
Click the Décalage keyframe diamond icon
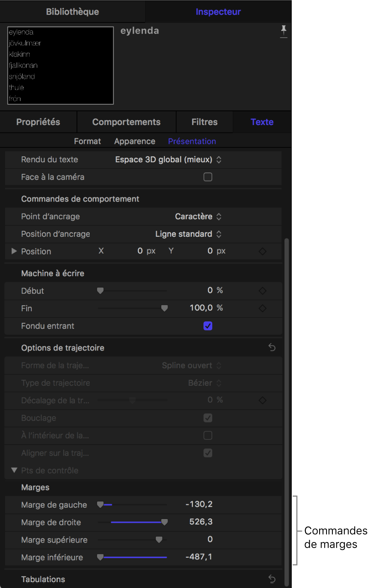262,400
